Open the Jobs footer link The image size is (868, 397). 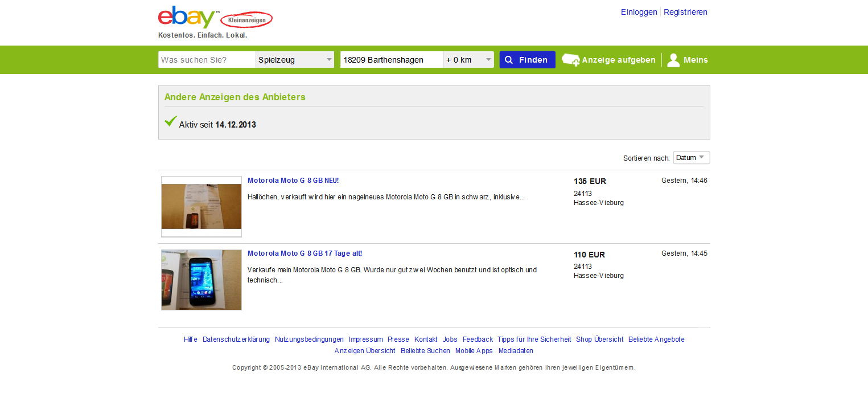[450, 339]
